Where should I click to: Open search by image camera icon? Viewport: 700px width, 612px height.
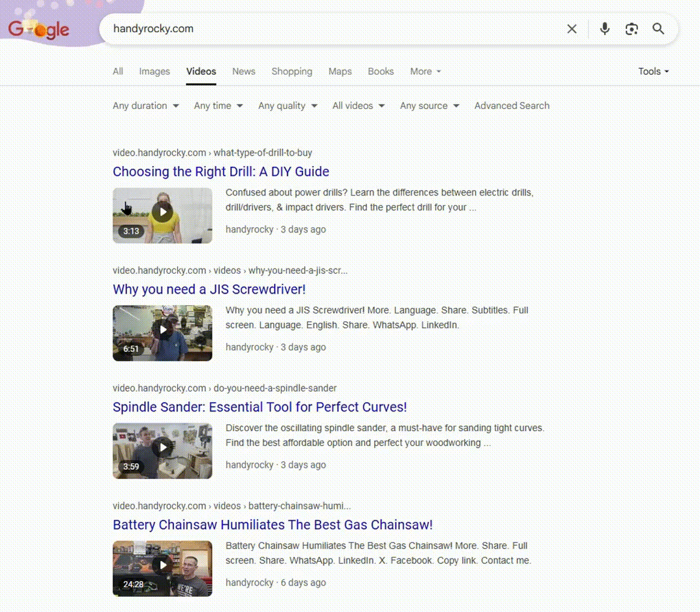click(x=632, y=29)
